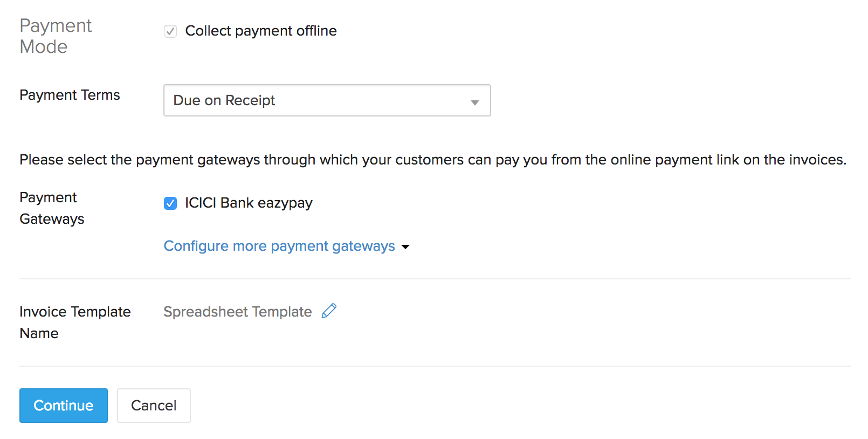Viewport: 868px width, 439px height.
Task: Click the ICICI Bank eazypay label text
Action: pyautogui.click(x=249, y=203)
